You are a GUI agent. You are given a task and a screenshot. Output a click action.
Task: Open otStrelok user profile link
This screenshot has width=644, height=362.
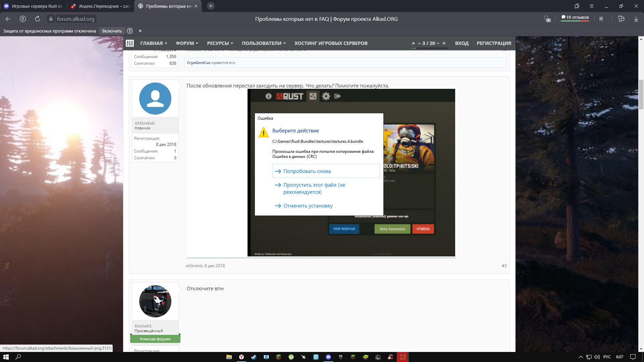click(145, 123)
